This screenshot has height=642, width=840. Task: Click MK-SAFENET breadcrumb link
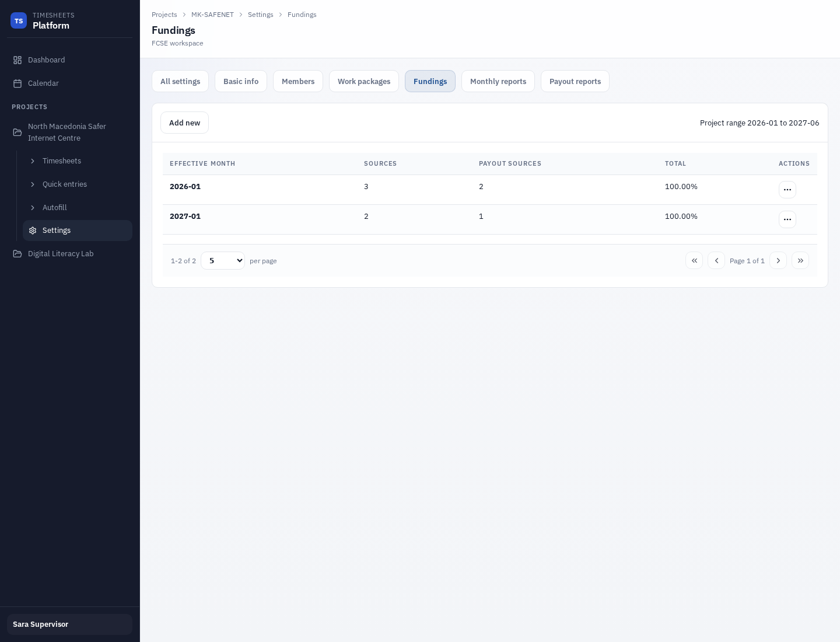point(212,15)
